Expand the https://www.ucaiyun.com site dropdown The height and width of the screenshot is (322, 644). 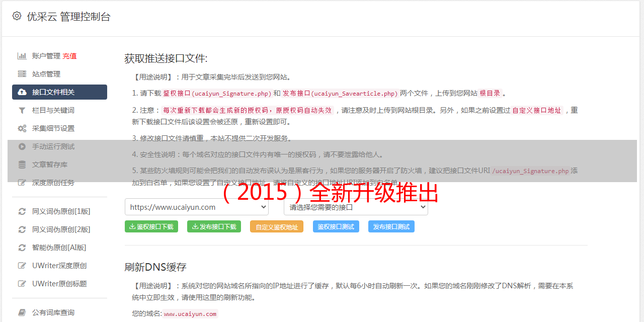pyautogui.click(x=197, y=207)
